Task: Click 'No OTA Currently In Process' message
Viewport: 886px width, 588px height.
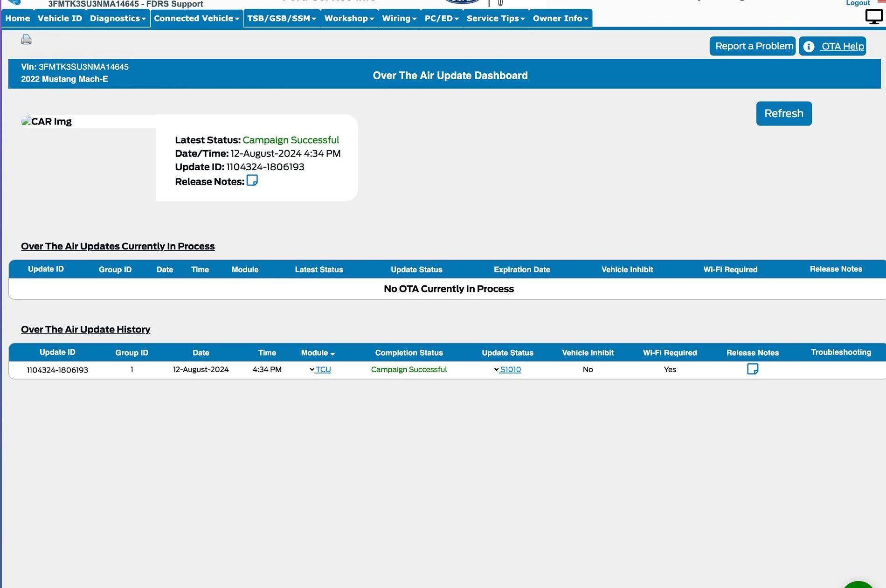Action: (449, 289)
